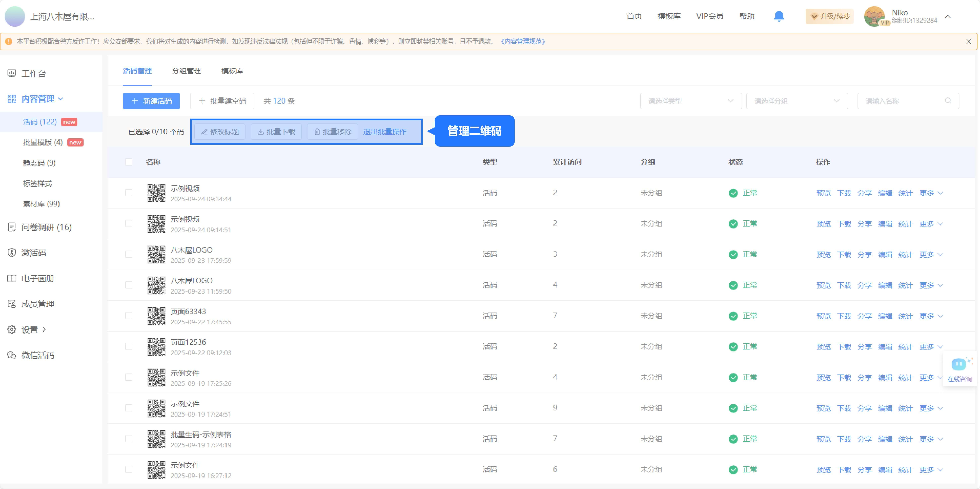Image resolution: width=980 pixels, height=489 pixels.
Task: Open the 在线咨询 chat robot icon
Action: click(x=958, y=364)
